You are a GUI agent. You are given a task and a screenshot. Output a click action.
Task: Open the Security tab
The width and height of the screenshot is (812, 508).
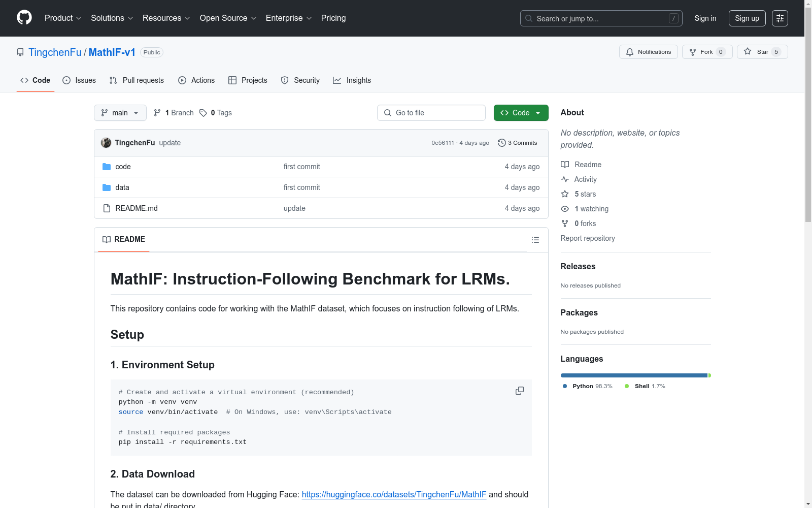(300, 80)
